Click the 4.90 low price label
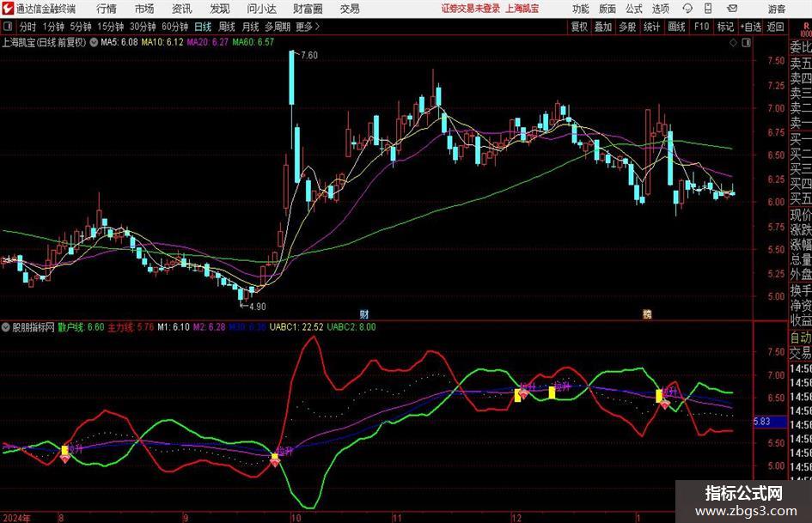 (x=258, y=307)
